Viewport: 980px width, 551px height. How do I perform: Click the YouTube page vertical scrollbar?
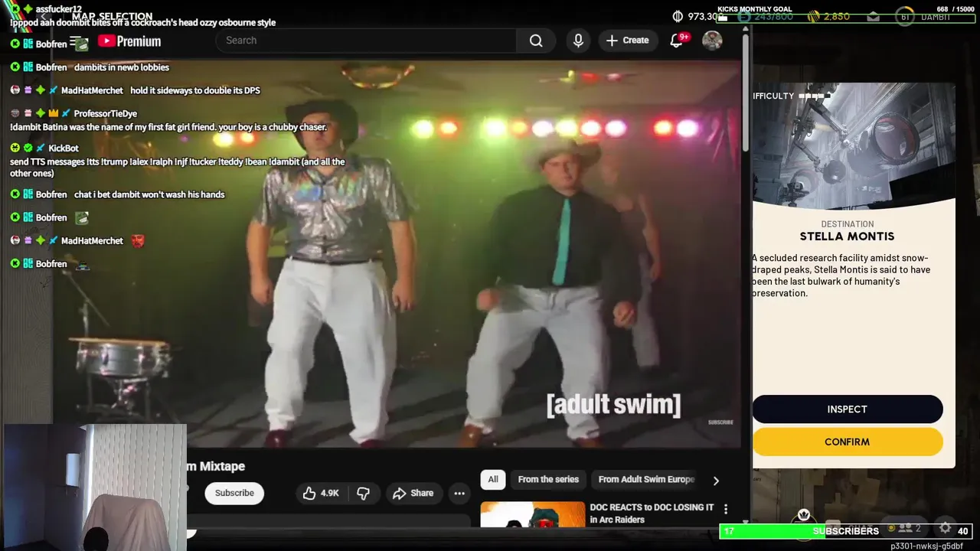click(x=746, y=92)
